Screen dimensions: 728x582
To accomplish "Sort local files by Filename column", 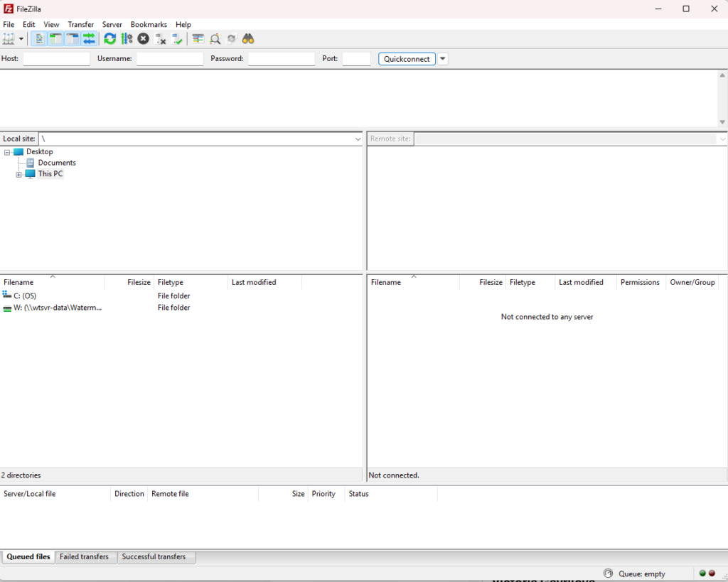I will click(x=52, y=282).
